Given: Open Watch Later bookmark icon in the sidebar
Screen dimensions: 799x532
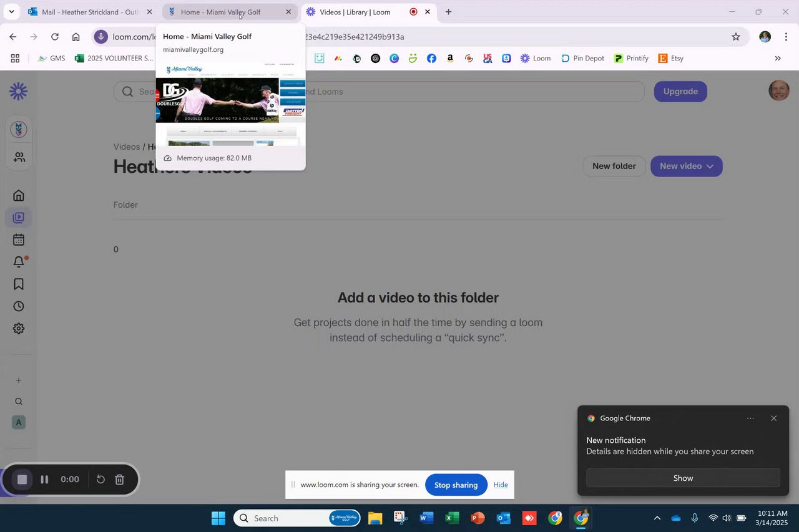Looking at the screenshot, I should [19, 284].
